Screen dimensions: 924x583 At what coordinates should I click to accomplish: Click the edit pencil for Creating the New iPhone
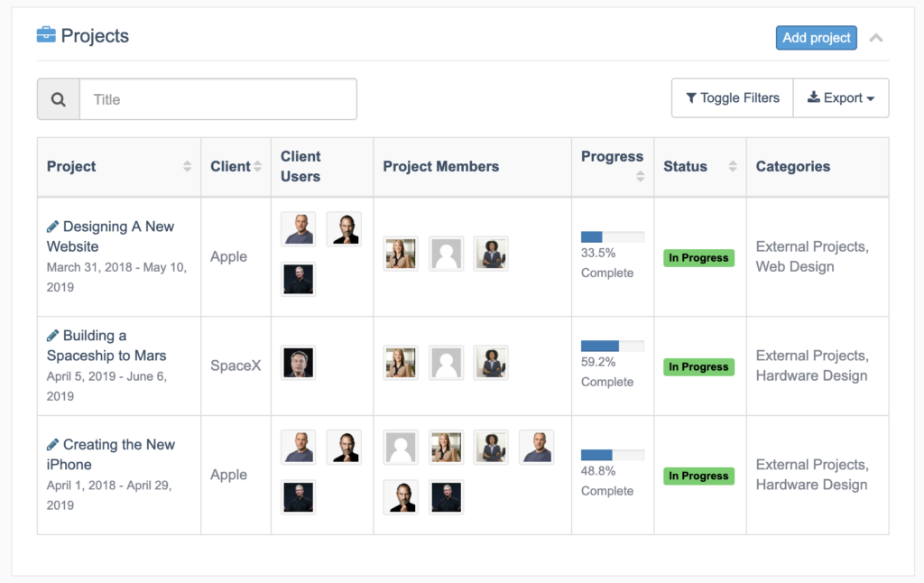pos(51,444)
